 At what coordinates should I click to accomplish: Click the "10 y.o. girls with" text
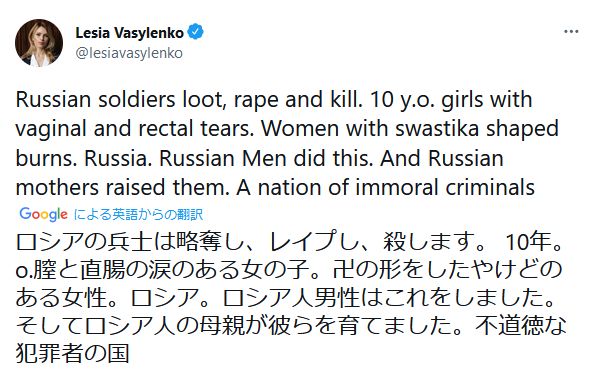[x=450, y=100]
